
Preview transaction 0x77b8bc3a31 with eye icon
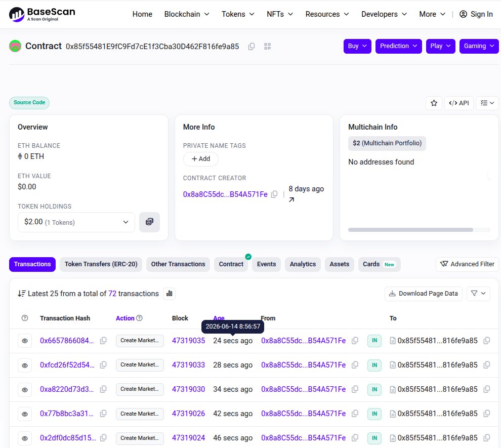click(25, 414)
